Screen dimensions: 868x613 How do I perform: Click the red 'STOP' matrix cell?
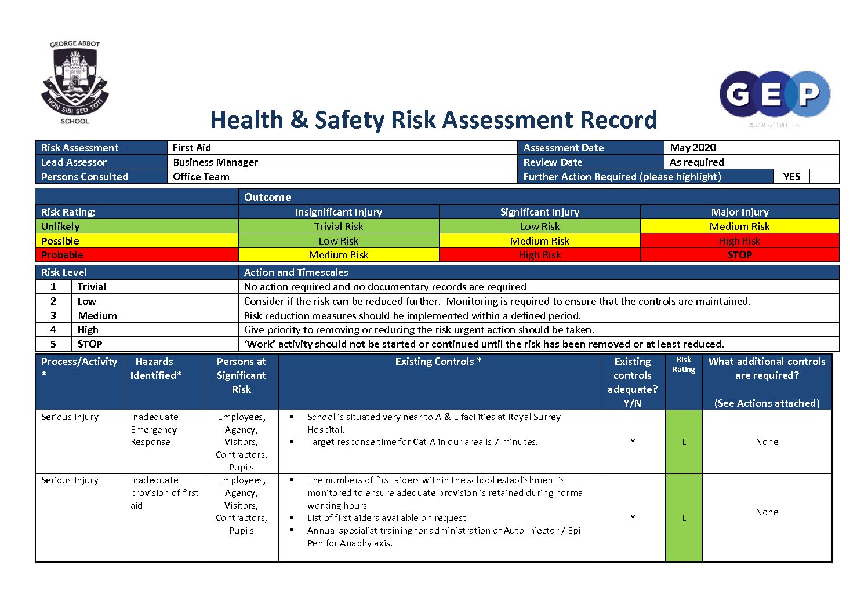(x=740, y=255)
